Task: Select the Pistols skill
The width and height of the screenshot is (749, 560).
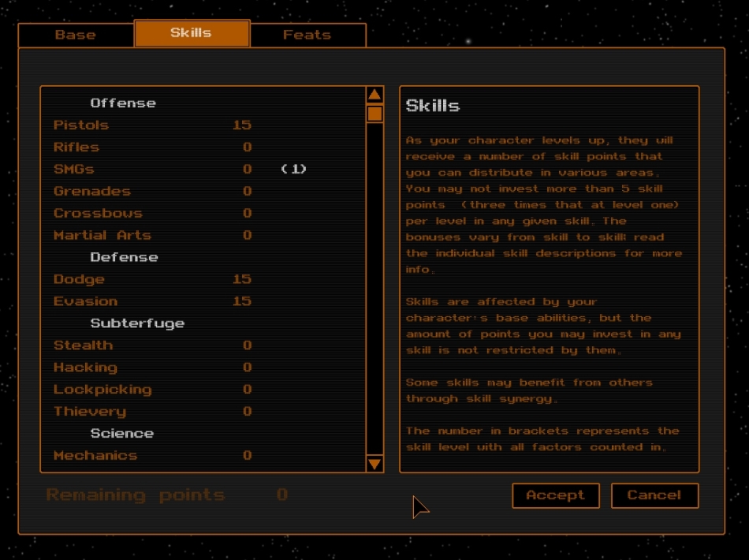Action: point(81,125)
